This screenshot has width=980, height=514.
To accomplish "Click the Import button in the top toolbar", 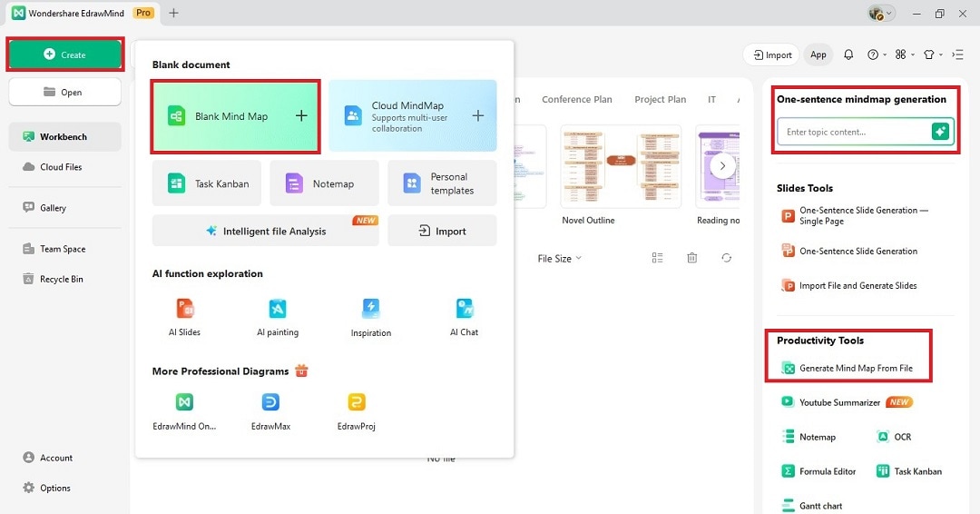I will tap(771, 55).
